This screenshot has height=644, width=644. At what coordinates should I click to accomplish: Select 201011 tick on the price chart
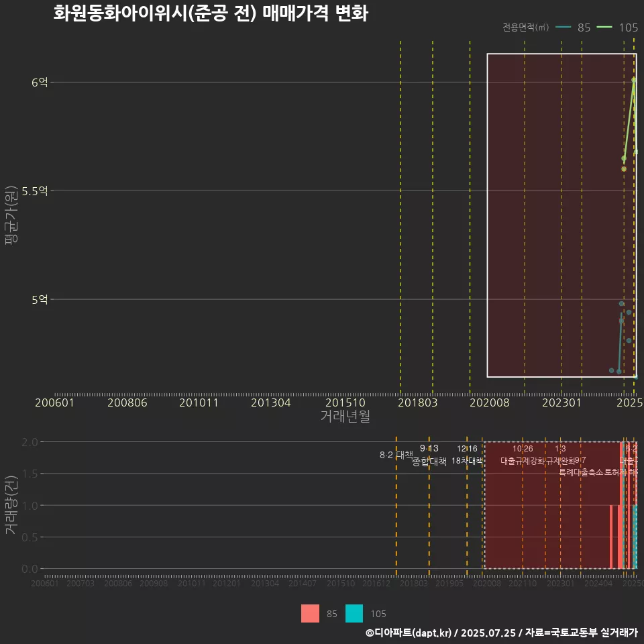[199, 402]
